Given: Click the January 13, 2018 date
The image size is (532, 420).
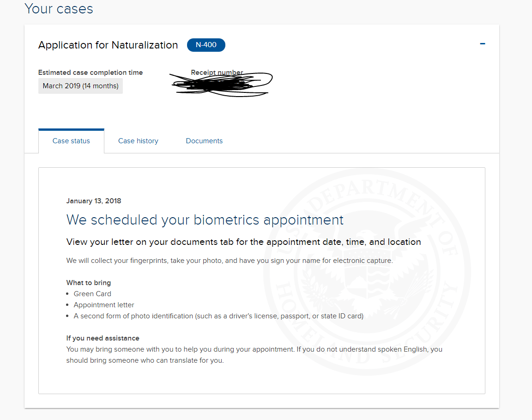Looking at the screenshot, I should point(94,201).
